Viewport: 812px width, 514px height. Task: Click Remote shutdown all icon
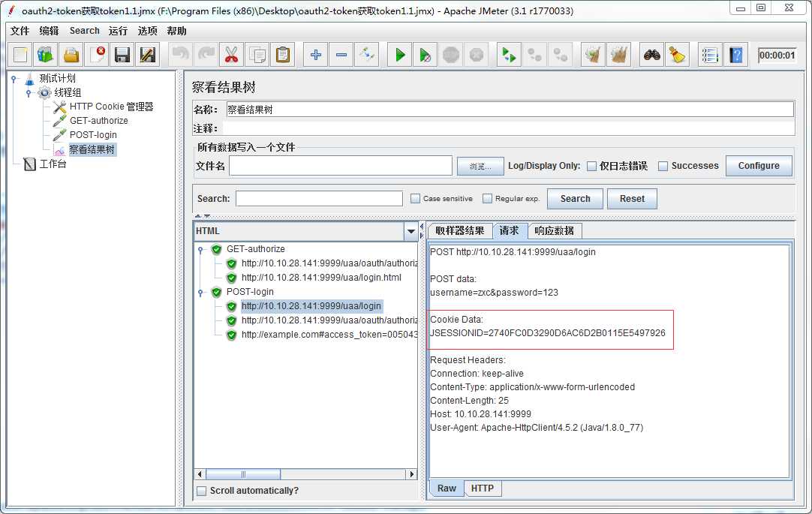(561, 54)
